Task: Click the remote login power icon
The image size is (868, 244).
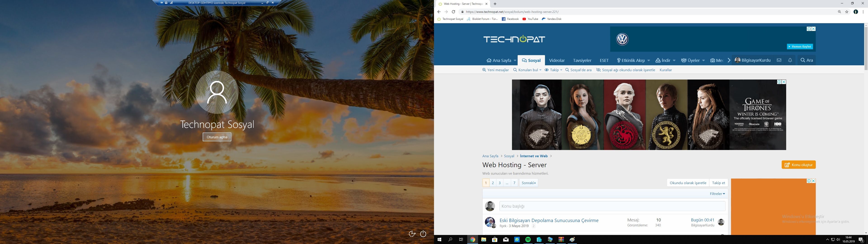Action: 423,234
